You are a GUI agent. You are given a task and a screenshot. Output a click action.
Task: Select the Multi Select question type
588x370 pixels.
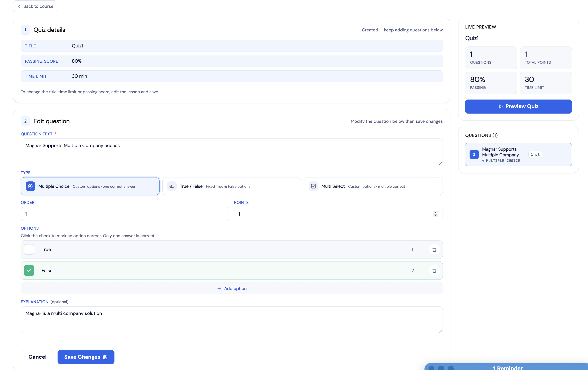click(x=373, y=186)
